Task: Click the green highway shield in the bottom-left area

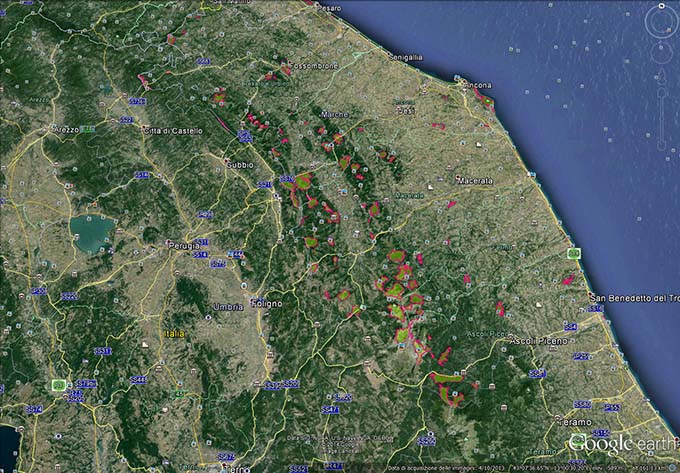Action: pyautogui.click(x=60, y=384)
